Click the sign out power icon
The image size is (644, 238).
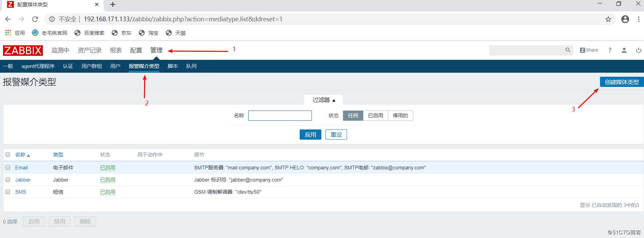point(638,50)
